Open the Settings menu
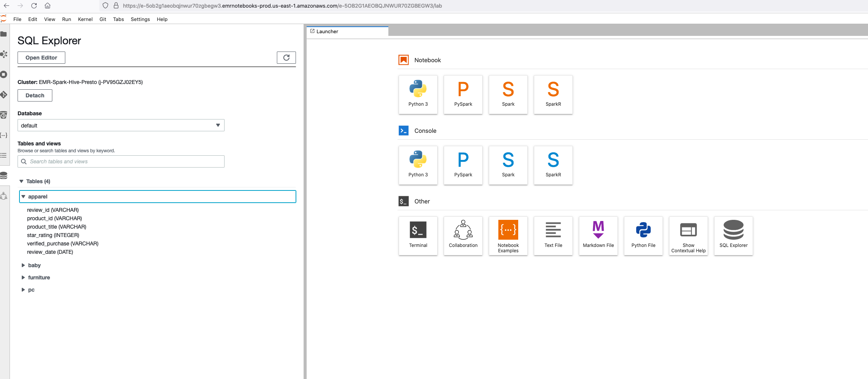This screenshot has height=379, width=868. 140,19
